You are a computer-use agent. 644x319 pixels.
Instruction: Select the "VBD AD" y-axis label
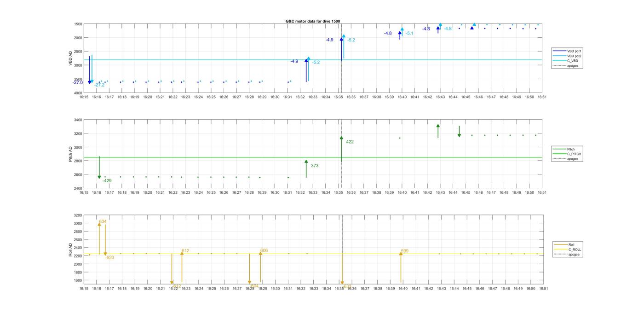tap(71, 58)
